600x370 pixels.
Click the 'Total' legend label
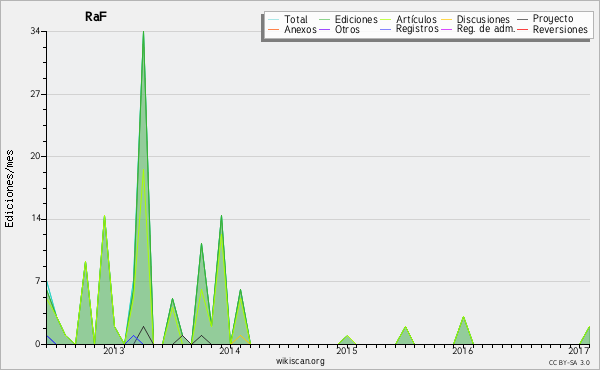(x=296, y=19)
